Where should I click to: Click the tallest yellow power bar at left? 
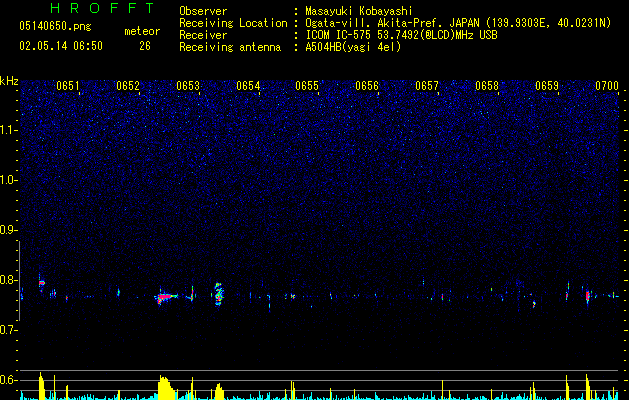click(x=41, y=386)
